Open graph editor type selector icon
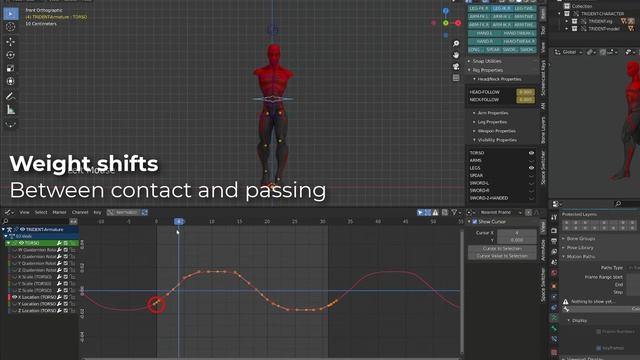 pyautogui.click(x=9, y=212)
